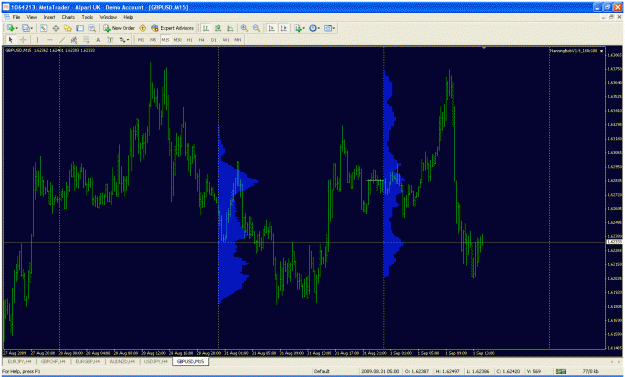
Task: Draw an equidistant channel
Action: tap(74, 39)
